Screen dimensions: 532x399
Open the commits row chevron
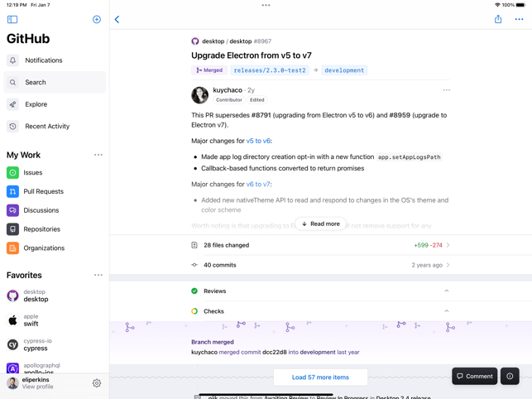click(x=448, y=265)
